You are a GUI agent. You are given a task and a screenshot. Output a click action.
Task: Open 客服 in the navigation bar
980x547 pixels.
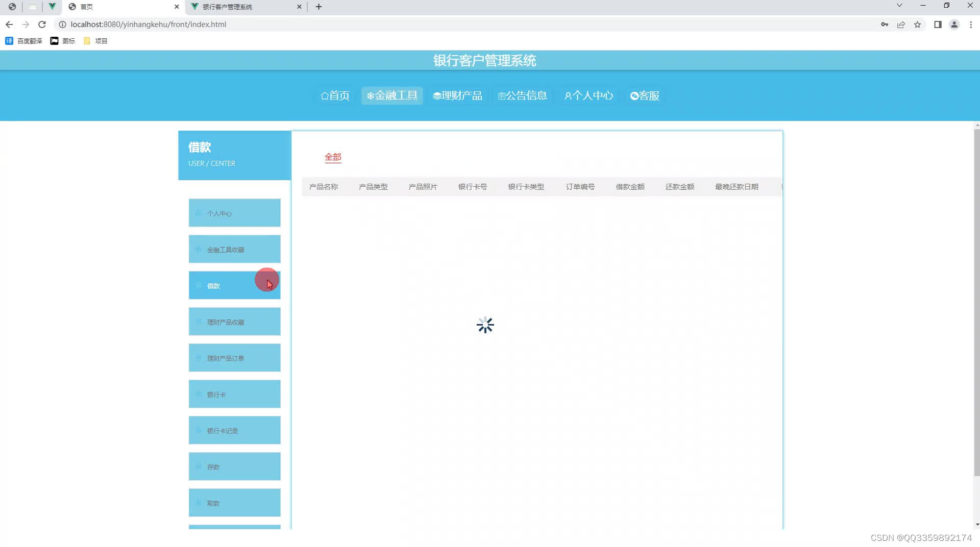point(645,95)
